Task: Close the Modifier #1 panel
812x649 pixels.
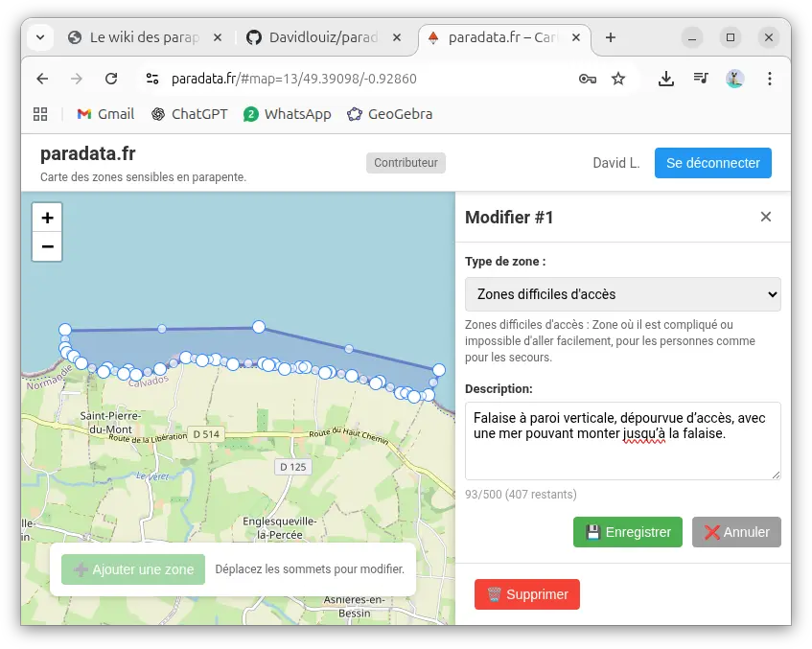Action: (x=765, y=217)
